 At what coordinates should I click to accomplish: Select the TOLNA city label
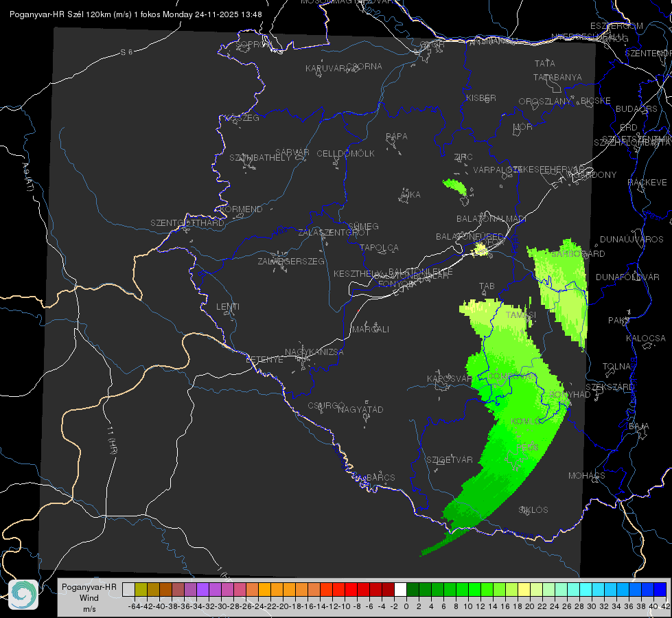point(616,367)
